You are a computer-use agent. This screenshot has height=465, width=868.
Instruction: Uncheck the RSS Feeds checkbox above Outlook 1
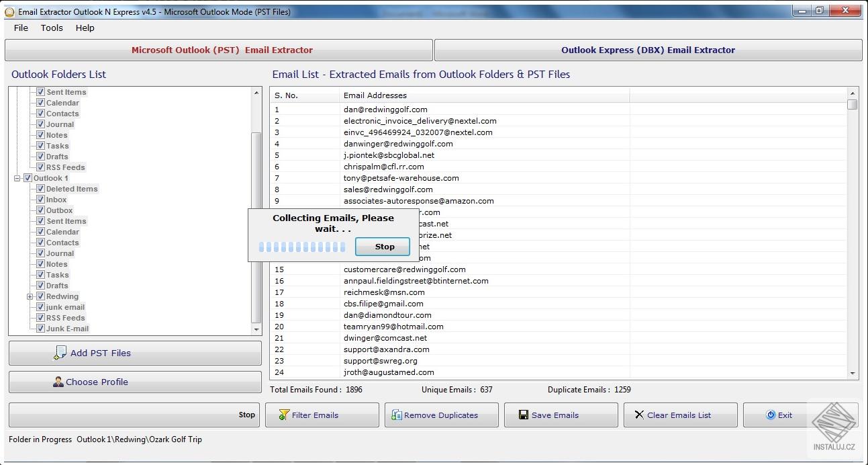point(40,167)
